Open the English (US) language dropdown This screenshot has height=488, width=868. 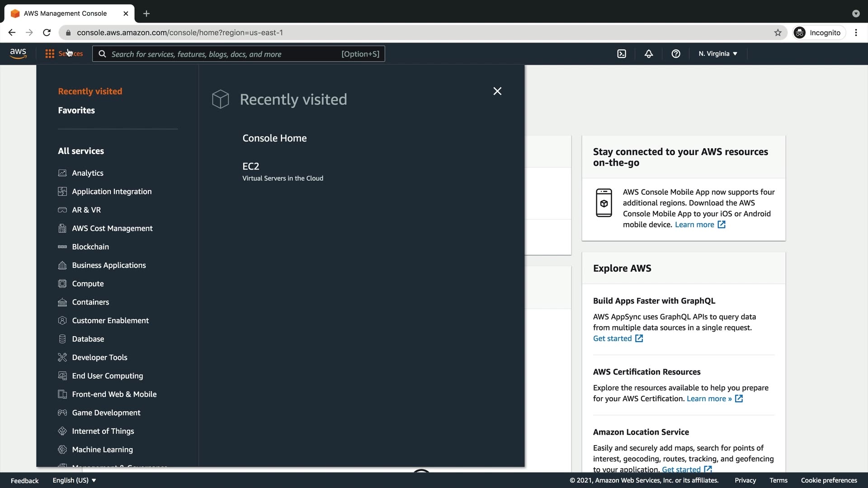74,480
